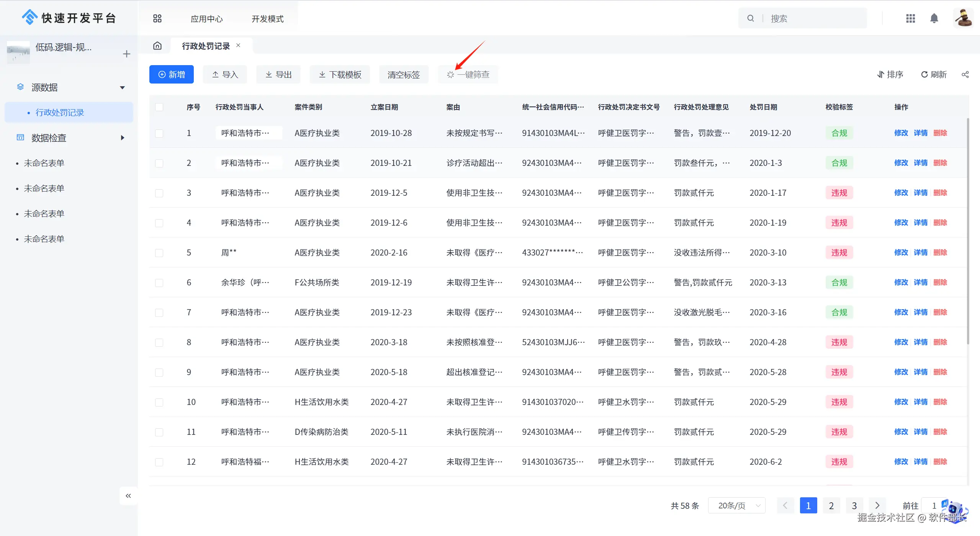Click the 新增 button
Image resolution: width=980 pixels, height=536 pixels.
[x=172, y=75]
